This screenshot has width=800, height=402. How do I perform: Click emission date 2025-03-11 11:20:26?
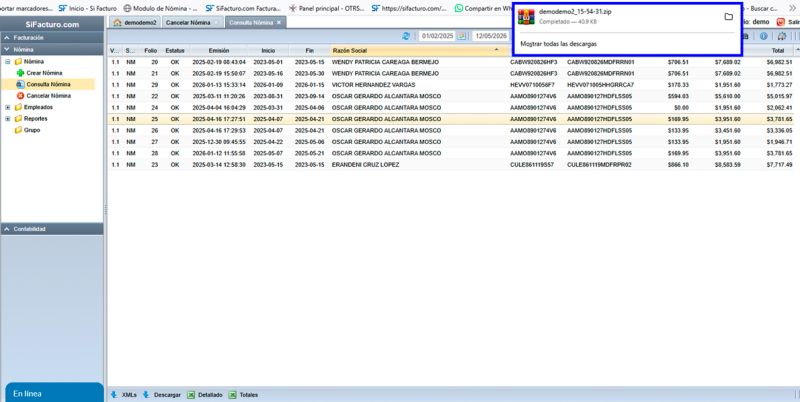coord(219,96)
